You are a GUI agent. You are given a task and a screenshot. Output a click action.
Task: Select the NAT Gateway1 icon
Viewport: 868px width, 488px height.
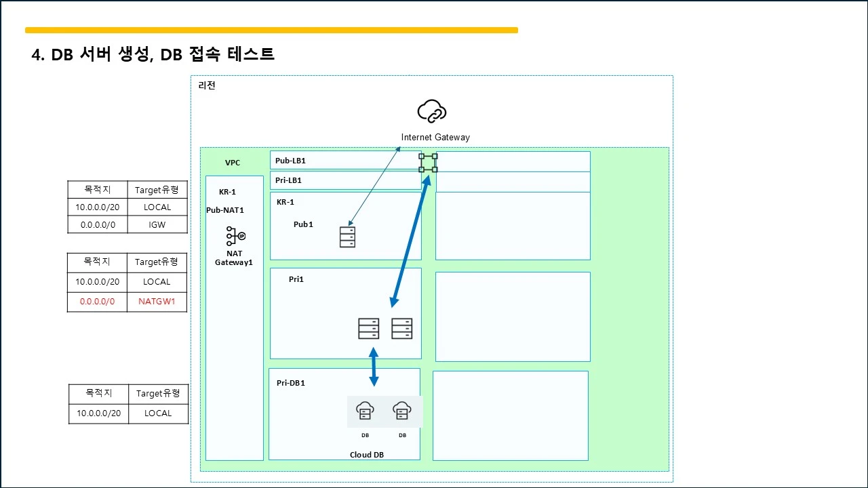point(235,236)
